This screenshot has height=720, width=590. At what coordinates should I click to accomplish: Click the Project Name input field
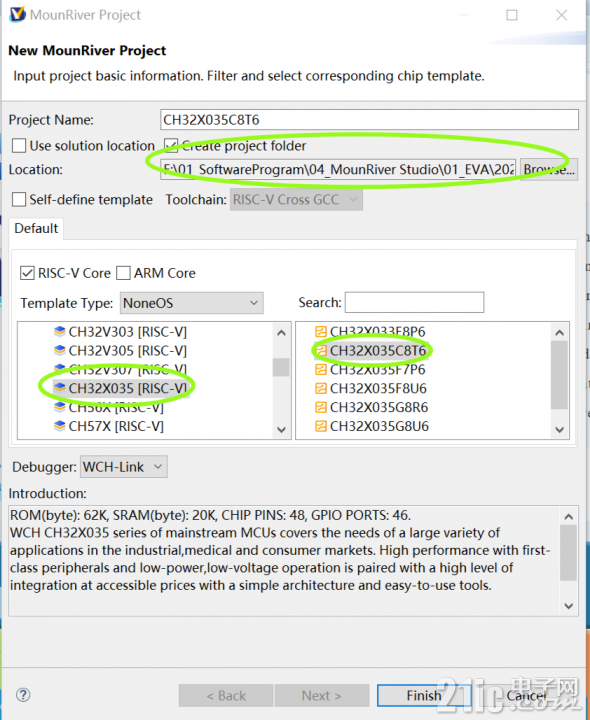click(369, 120)
